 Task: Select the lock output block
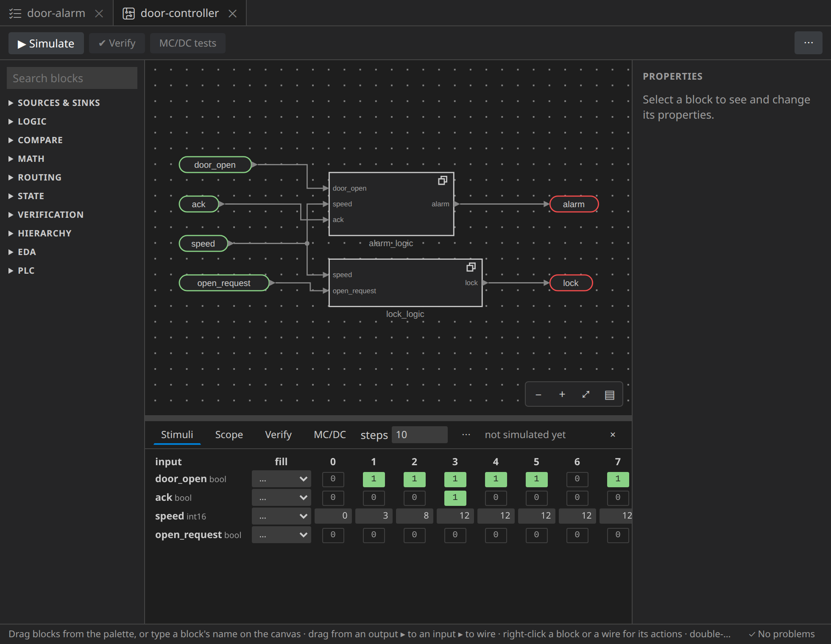click(571, 283)
